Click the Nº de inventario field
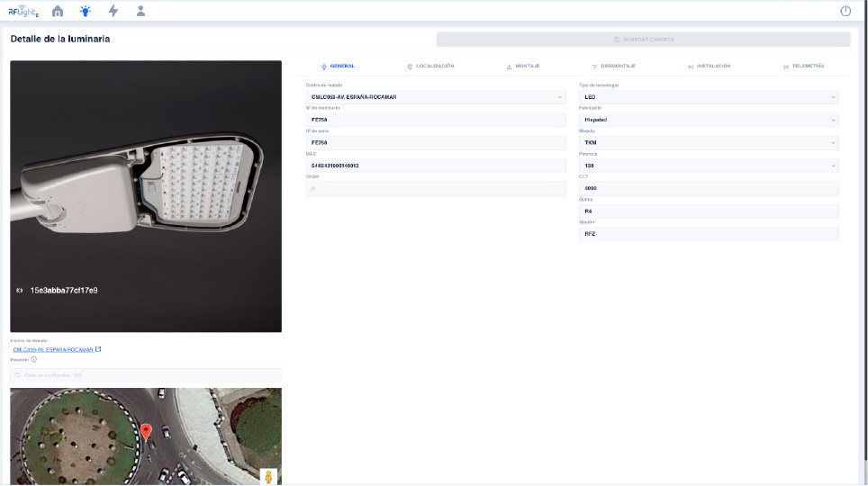This screenshot has width=868, height=486. click(436, 120)
